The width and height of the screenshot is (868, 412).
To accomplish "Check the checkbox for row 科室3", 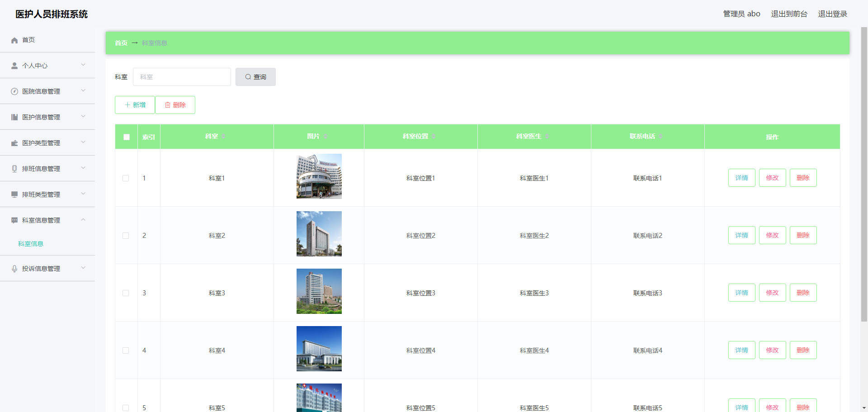I will pyautogui.click(x=126, y=293).
